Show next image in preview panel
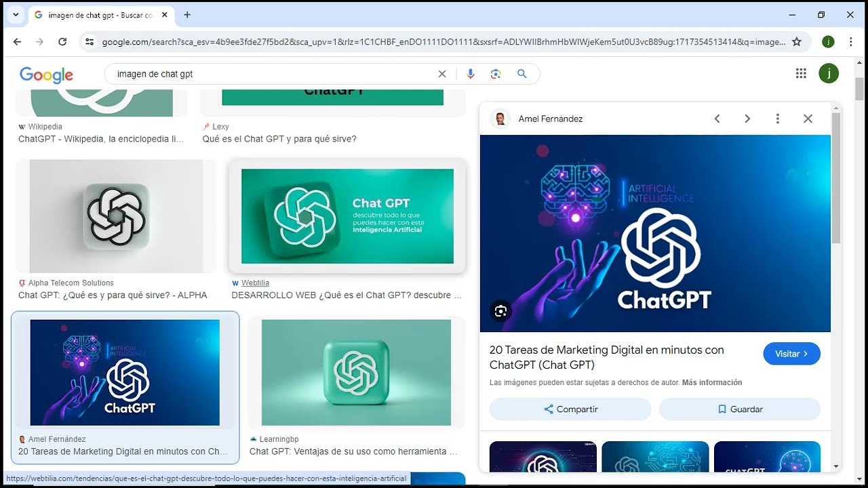The height and width of the screenshot is (488, 868). [x=747, y=119]
